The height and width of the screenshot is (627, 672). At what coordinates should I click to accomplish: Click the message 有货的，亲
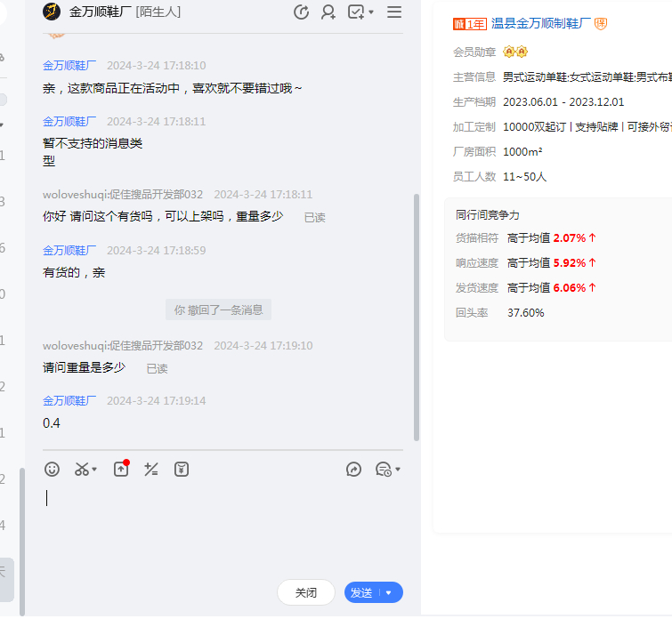click(74, 272)
